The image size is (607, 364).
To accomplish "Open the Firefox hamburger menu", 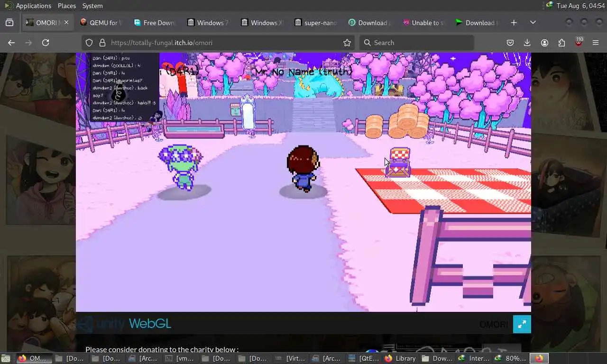I will 596,43.
